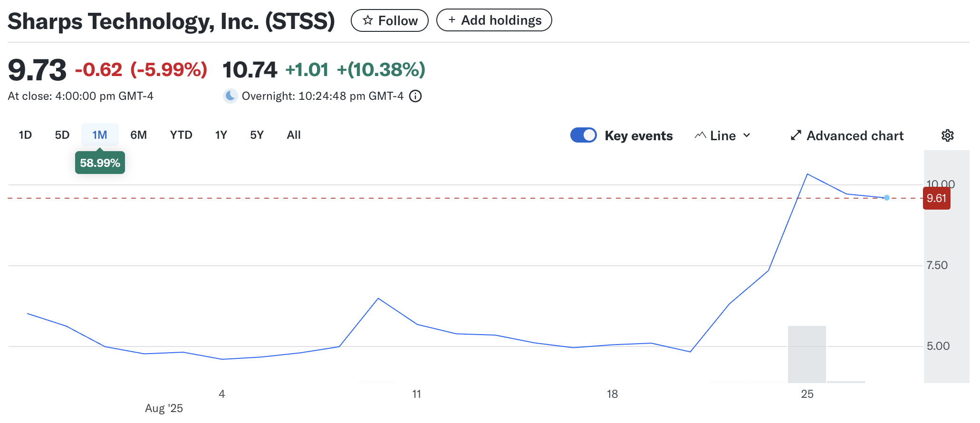Viewport: 980px width, 423px height.
Task: Click the 4 date axis label
Action: click(222, 394)
